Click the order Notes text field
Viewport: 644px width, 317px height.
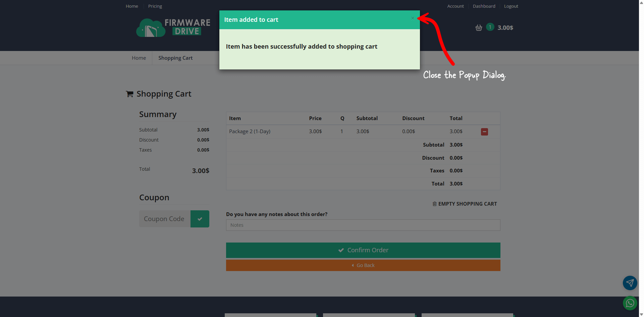[x=363, y=225]
